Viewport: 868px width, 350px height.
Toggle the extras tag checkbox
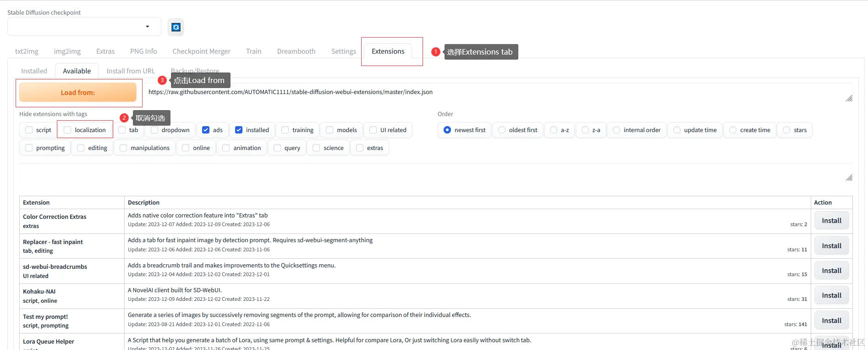tap(360, 148)
